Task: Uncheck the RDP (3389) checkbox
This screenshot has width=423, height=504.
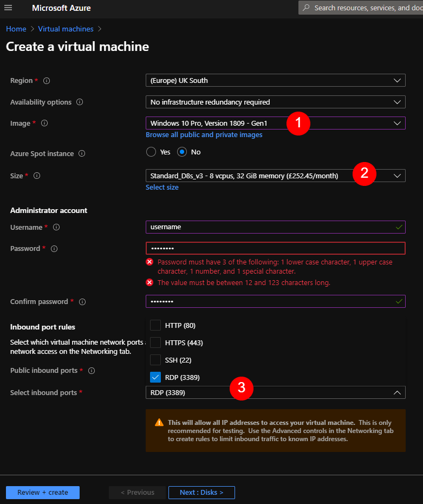Action: [x=155, y=377]
